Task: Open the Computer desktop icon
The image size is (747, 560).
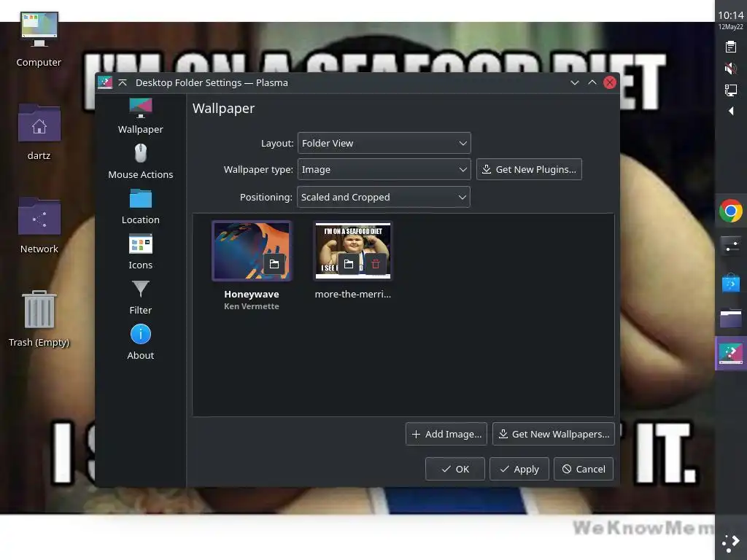Action: [x=39, y=39]
